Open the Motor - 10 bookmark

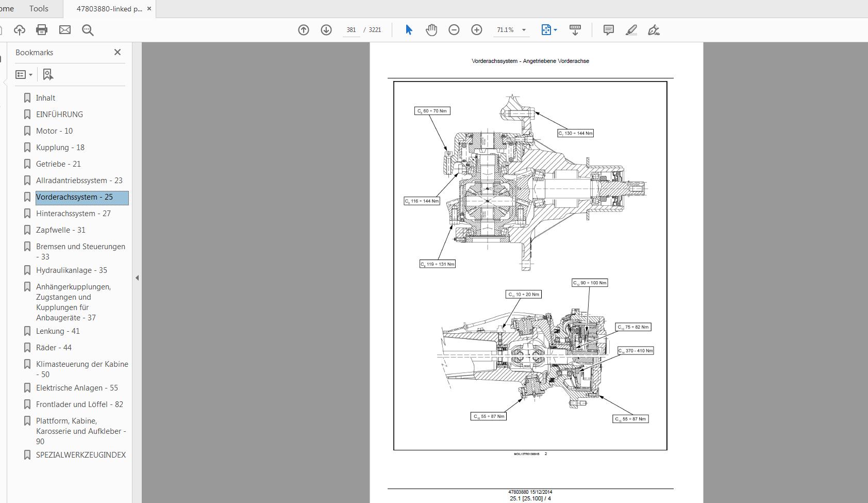[54, 131]
